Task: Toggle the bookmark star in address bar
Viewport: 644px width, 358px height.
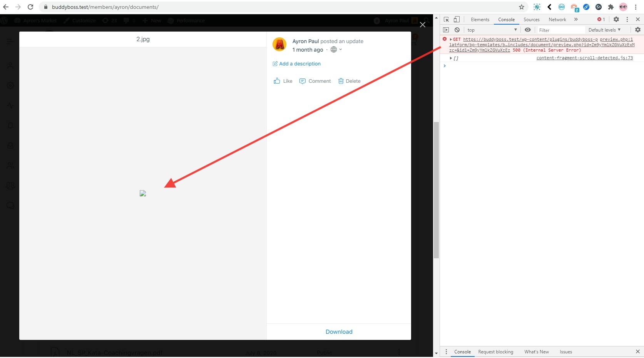Action: point(521,7)
